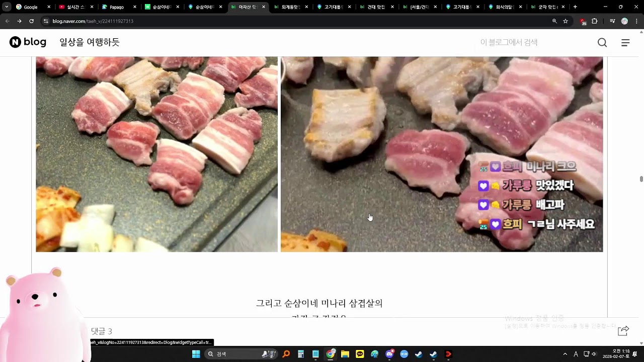Open the media control icon in Chrome toolbar
The height and width of the screenshot is (362, 644).
coord(612,21)
